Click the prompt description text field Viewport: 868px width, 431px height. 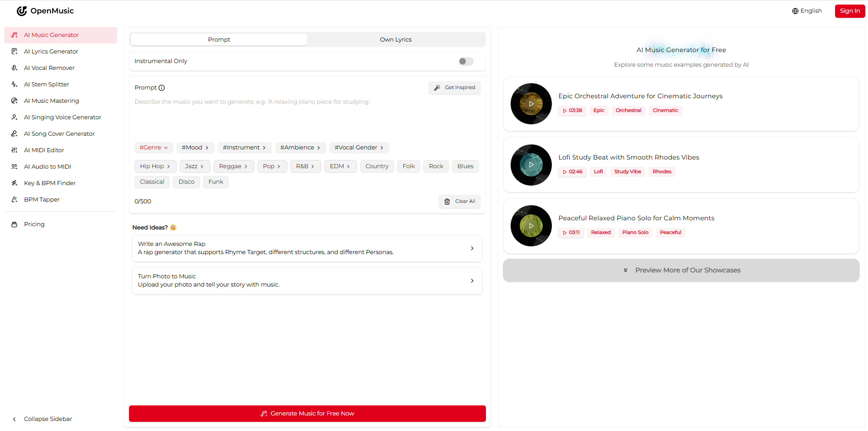tap(307, 117)
